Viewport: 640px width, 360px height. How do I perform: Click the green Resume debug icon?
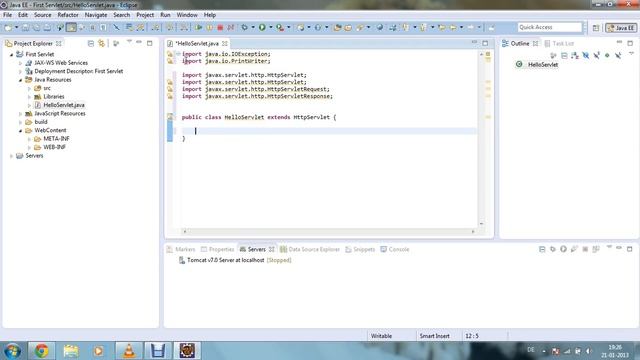pyautogui.click(x=198, y=27)
